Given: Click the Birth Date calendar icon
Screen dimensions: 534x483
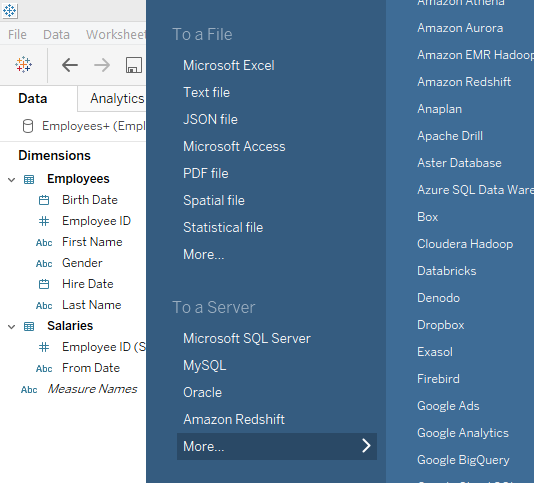Looking at the screenshot, I should [44, 200].
